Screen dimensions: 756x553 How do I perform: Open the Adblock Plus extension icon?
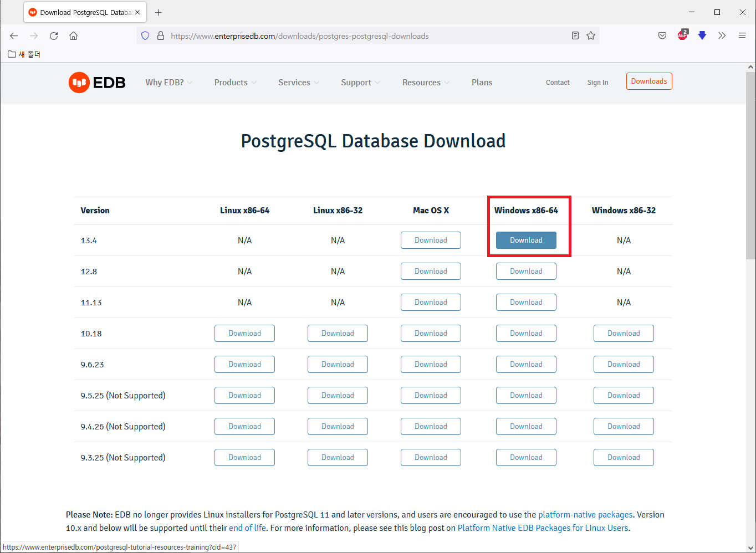coord(682,35)
